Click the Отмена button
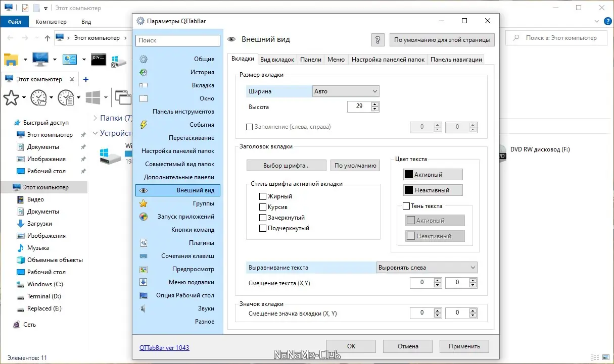 point(408,346)
